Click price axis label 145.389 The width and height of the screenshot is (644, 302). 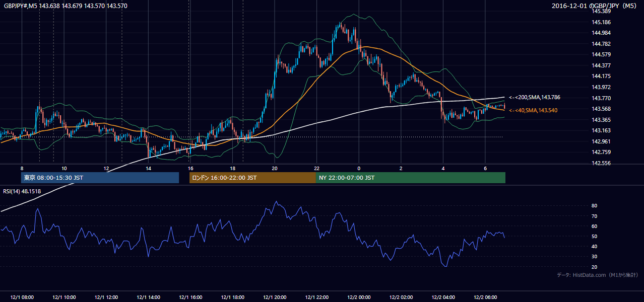tap(601, 11)
